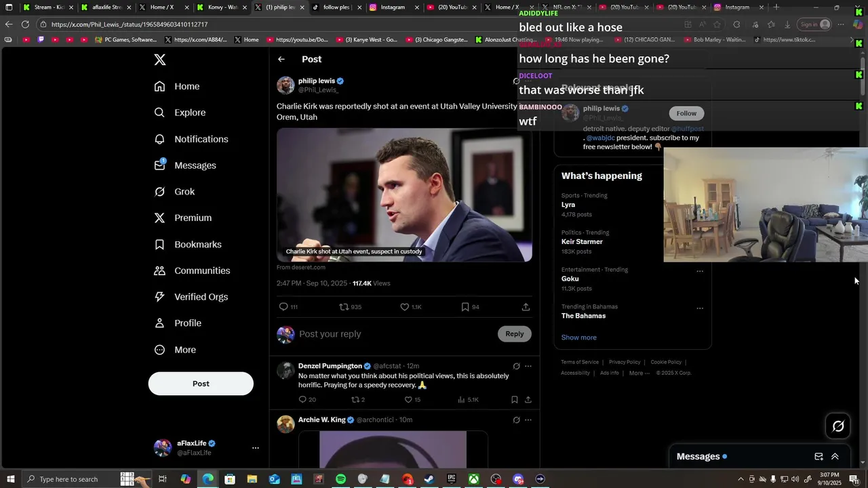Viewport: 868px width, 488px height.
Task: Click the Profile icon in the sidebar
Action: click(159, 323)
